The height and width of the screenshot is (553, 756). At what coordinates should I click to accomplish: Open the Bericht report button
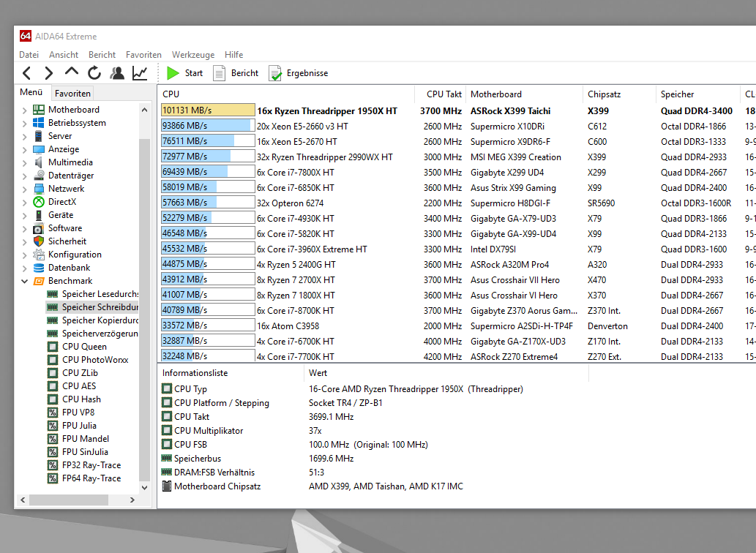tap(236, 72)
